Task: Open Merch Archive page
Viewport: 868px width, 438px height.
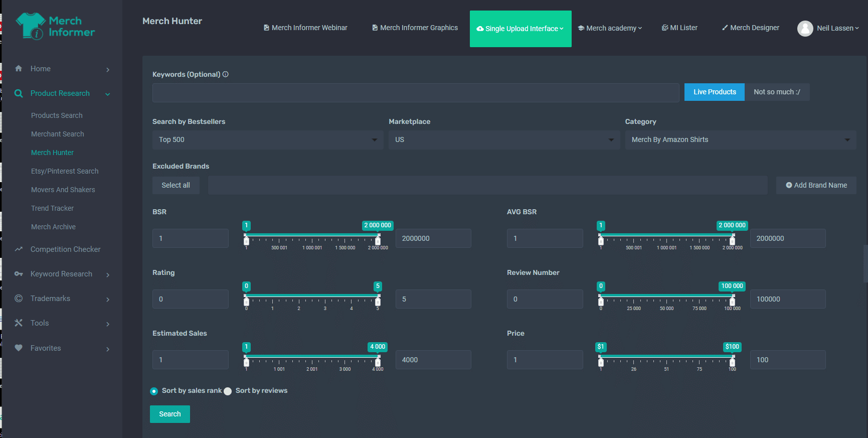Action: 54,227
